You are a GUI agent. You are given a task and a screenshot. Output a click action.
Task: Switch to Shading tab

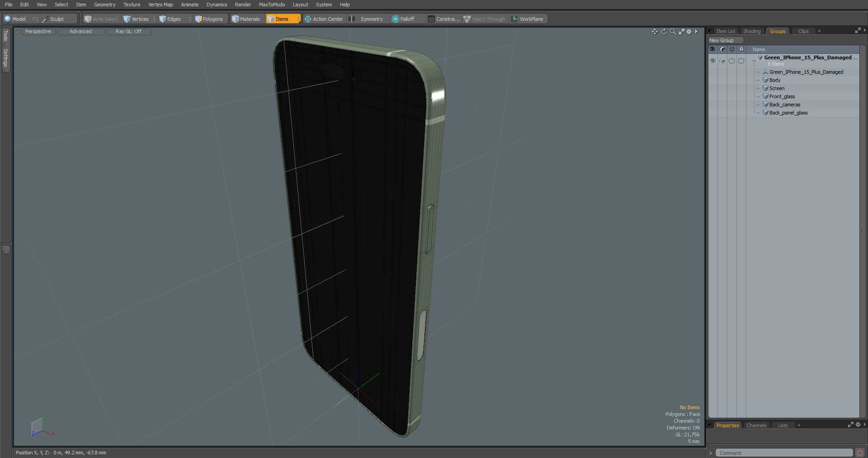(752, 31)
